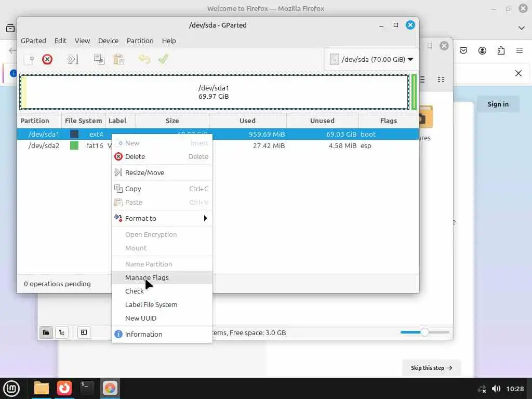Click the 0 operations pending status text
Screen dimensions: 532x399
[x=57, y=284]
